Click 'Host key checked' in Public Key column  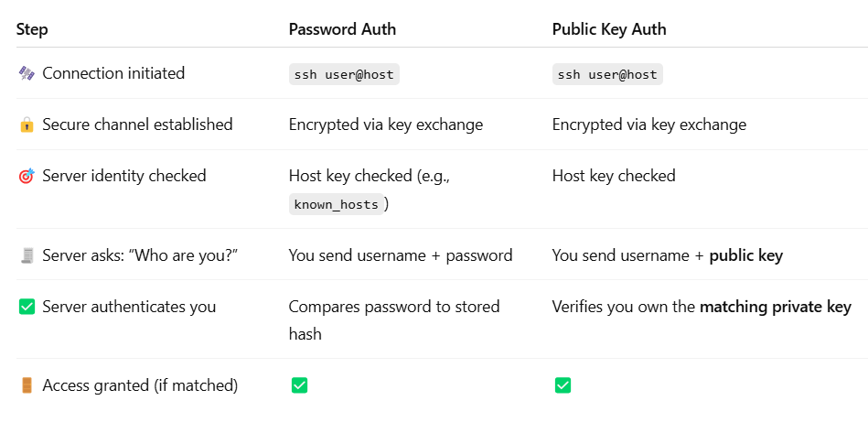[614, 176]
